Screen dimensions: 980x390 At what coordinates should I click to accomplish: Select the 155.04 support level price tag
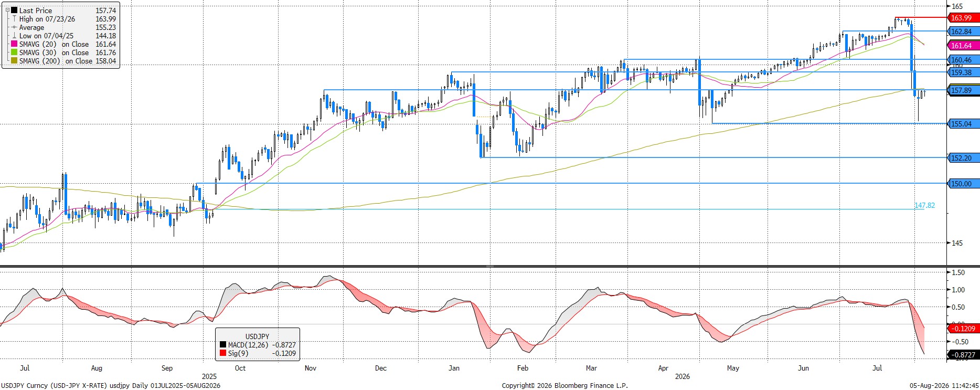(x=963, y=124)
